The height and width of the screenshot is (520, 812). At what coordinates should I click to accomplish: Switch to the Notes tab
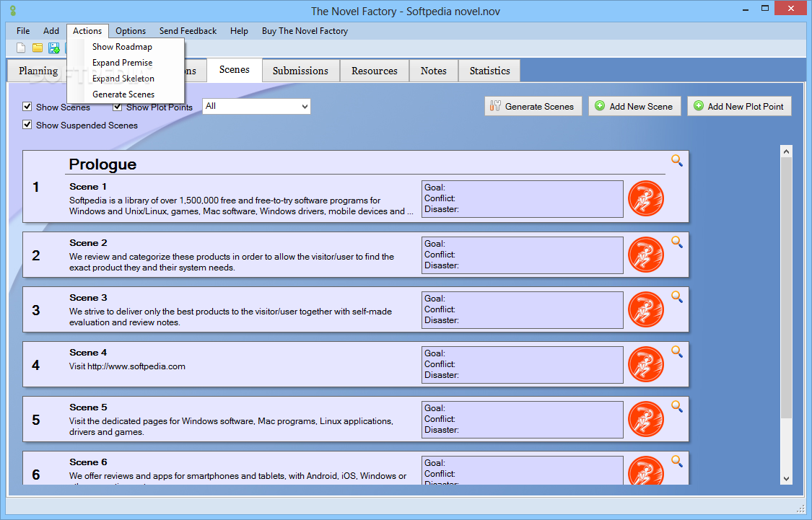pyautogui.click(x=434, y=71)
